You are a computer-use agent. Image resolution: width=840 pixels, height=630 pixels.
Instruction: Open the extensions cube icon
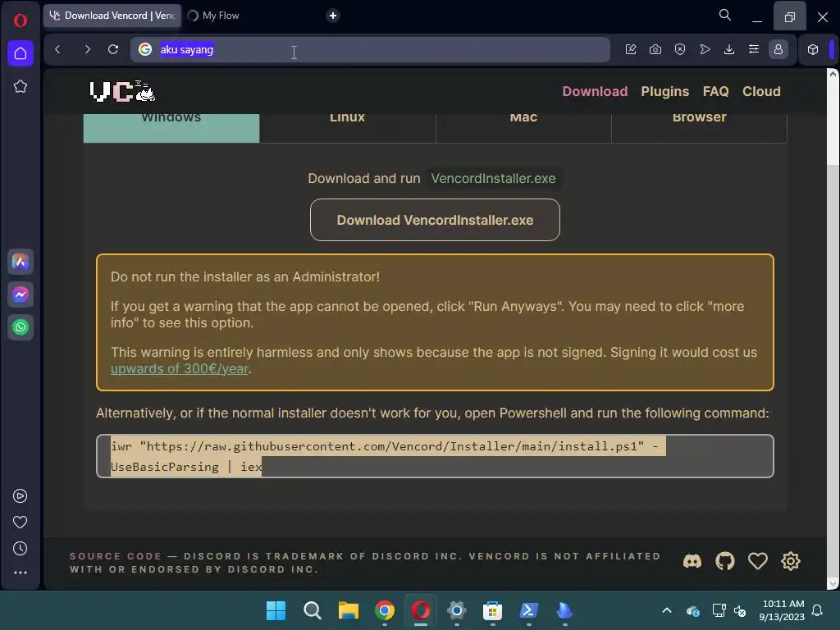813,49
